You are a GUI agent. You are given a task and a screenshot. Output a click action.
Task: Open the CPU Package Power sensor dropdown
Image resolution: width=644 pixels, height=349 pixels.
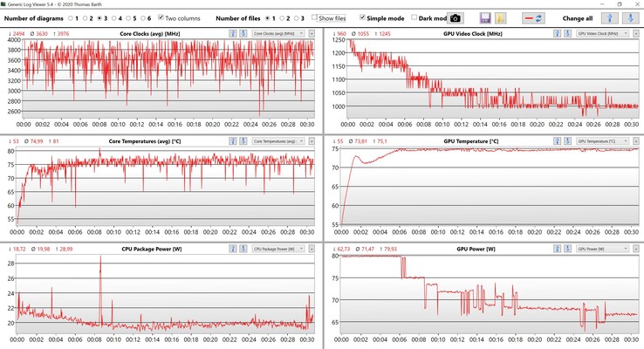click(278, 249)
